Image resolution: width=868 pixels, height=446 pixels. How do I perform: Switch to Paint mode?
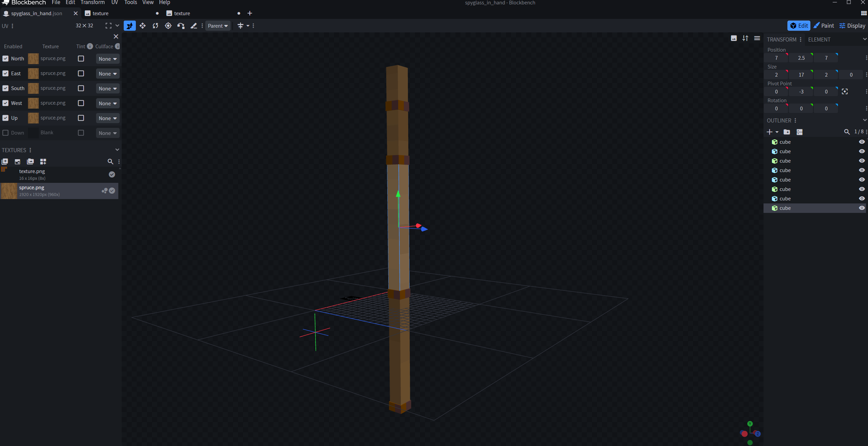[824, 26]
